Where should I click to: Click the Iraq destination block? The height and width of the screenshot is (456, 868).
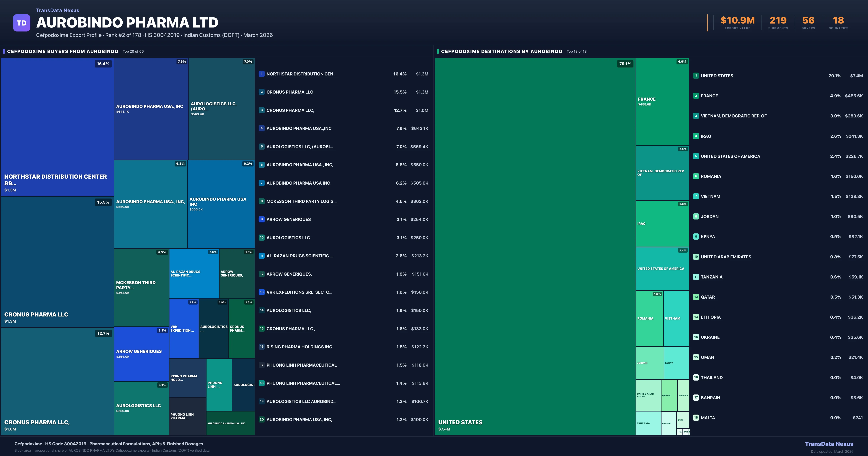click(x=662, y=224)
